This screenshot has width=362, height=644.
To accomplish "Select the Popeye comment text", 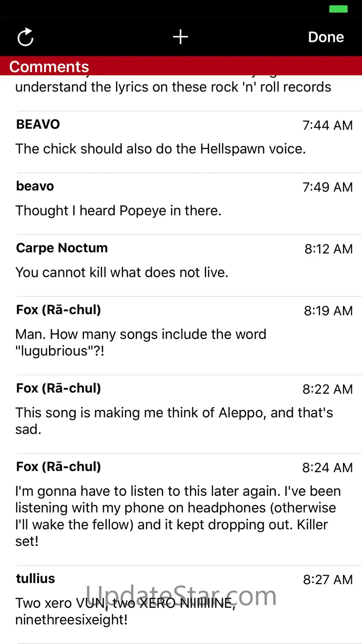I will [x=118, y=211].
